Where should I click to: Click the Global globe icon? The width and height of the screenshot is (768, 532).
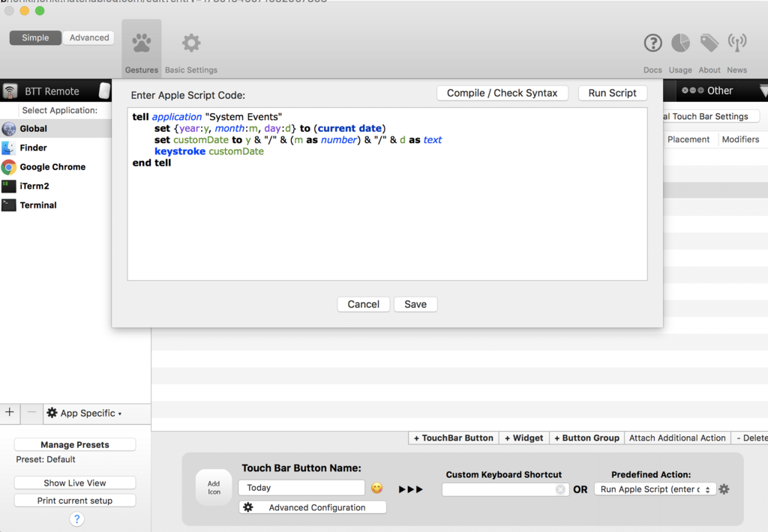(x=8, y=129)
